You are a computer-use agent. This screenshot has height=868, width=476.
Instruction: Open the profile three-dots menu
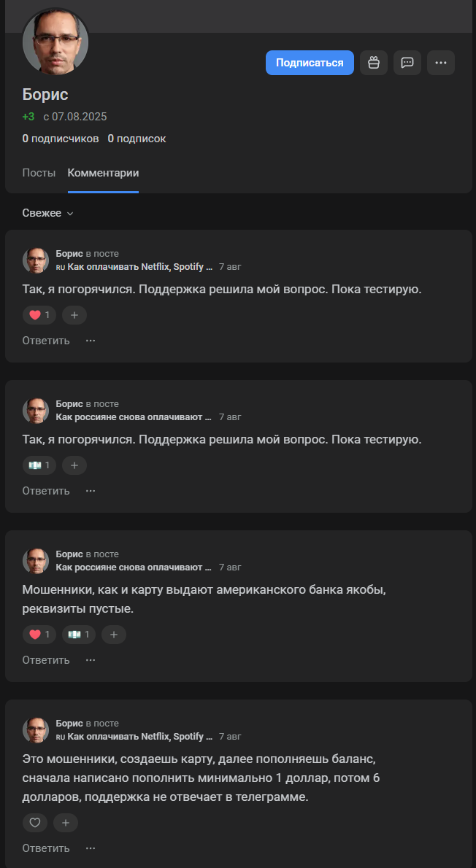[x=441, y=63]
